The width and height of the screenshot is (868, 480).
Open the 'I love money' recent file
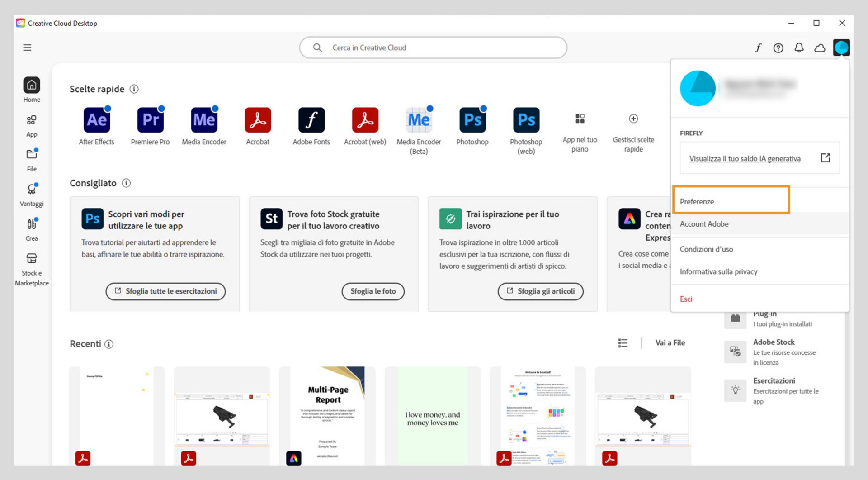[433, 416]
